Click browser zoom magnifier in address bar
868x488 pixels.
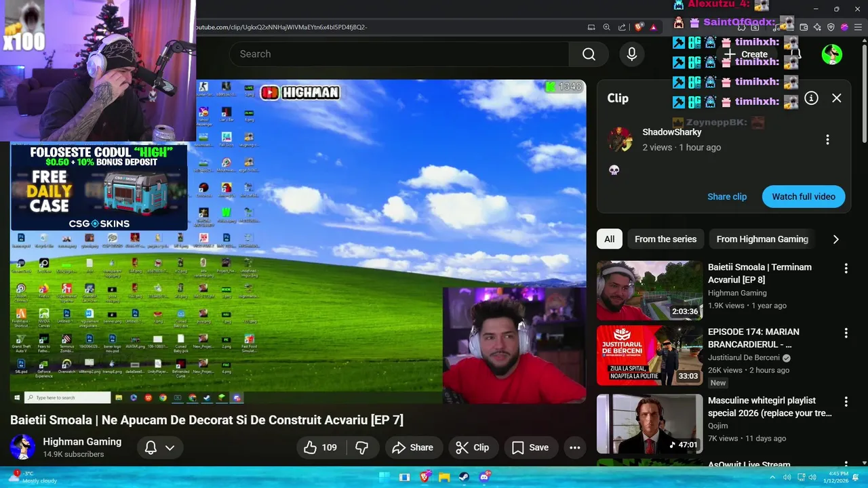tap(607, 27)
